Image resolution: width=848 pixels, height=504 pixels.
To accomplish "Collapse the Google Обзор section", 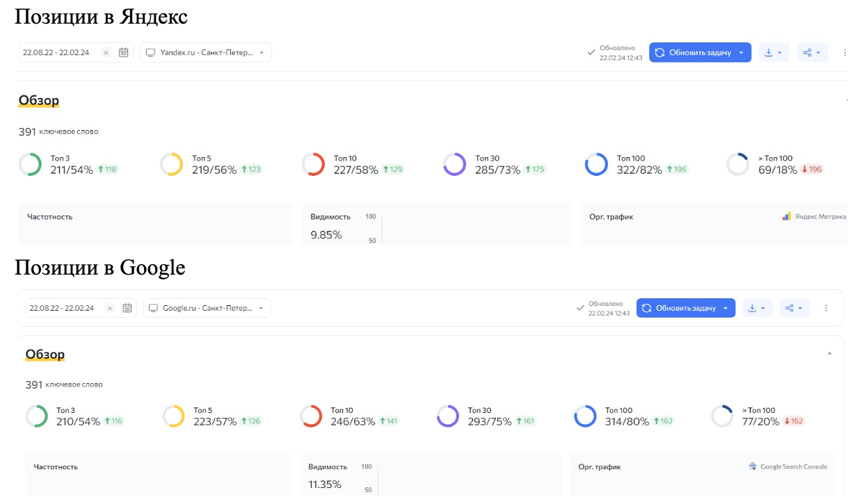I will click(829, 354).
